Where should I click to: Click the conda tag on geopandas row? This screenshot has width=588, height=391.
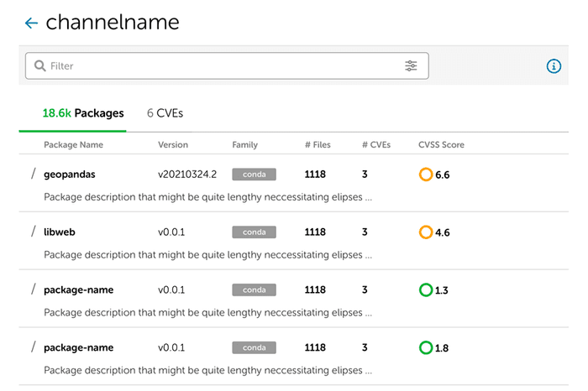tap(254, 175)
